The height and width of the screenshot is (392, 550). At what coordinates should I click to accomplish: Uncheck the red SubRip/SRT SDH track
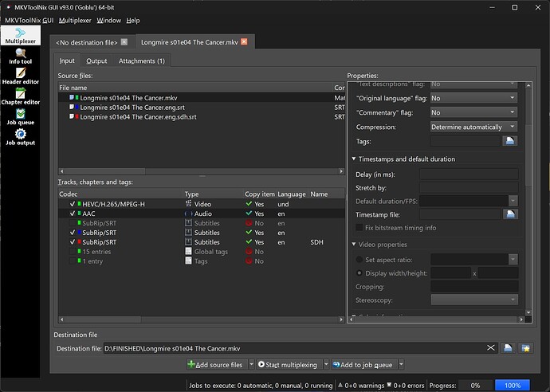click(73, 242)
